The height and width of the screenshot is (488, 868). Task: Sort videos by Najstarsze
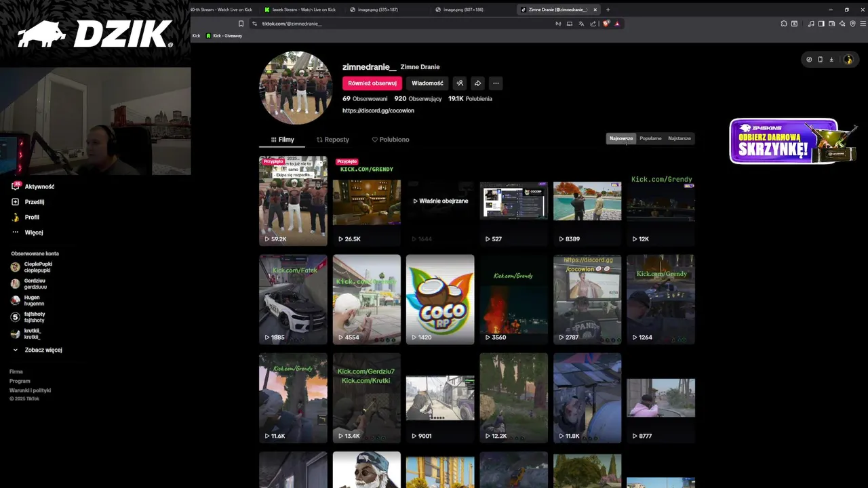point(679,138)
